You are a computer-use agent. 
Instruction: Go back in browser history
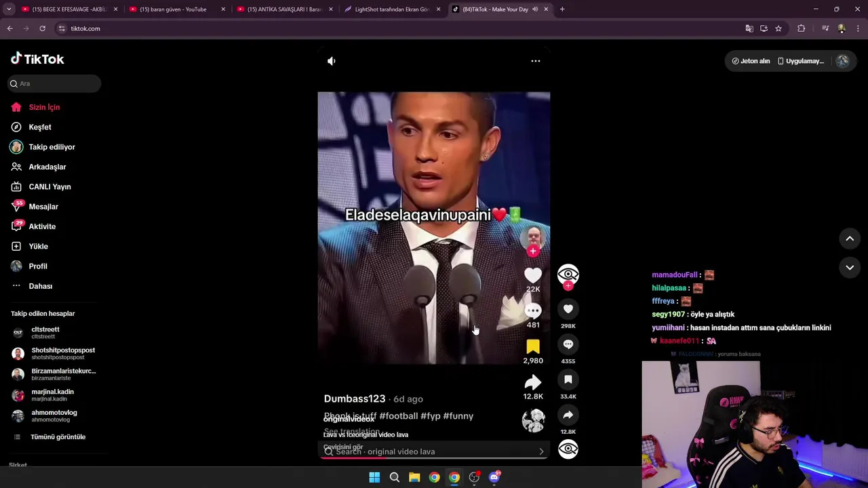pyautogui.click(x=9, y=28)
